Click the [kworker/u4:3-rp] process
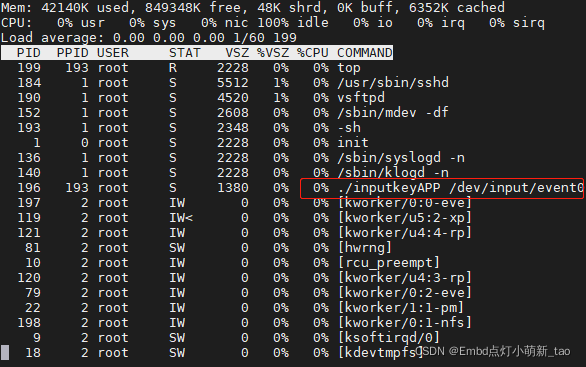The width and height of the screenshot is (586, 367). click(x=405, y=278)
